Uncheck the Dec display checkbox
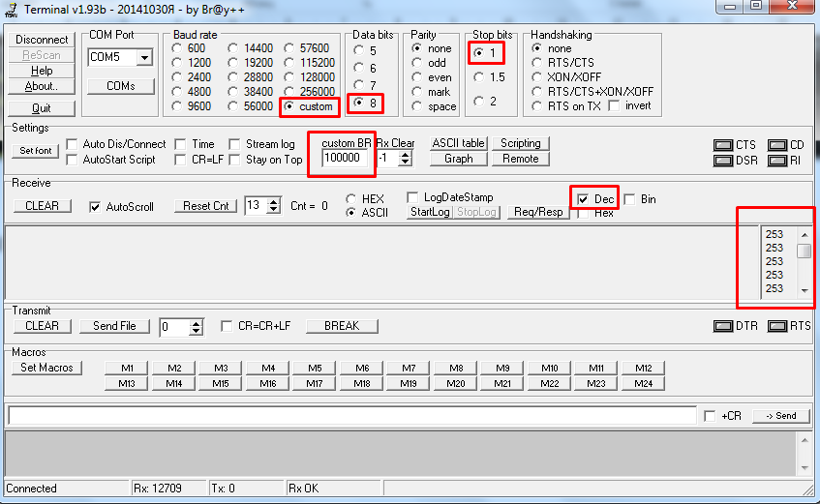 click(x=583, y=199)
